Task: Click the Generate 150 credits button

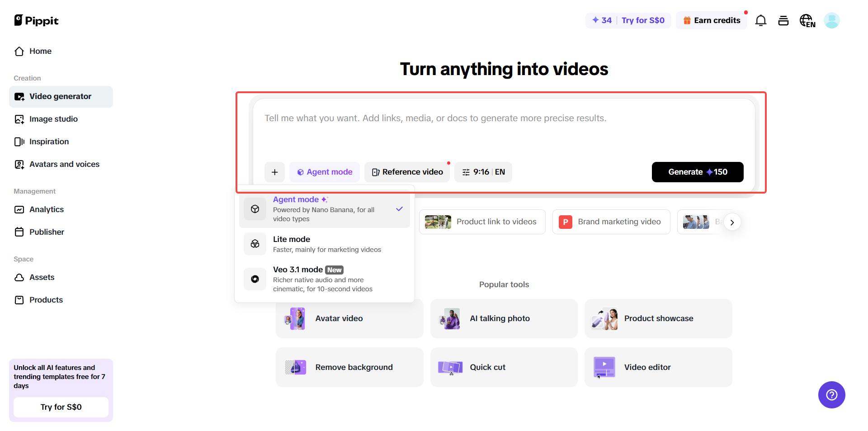Action: point(697,172)
